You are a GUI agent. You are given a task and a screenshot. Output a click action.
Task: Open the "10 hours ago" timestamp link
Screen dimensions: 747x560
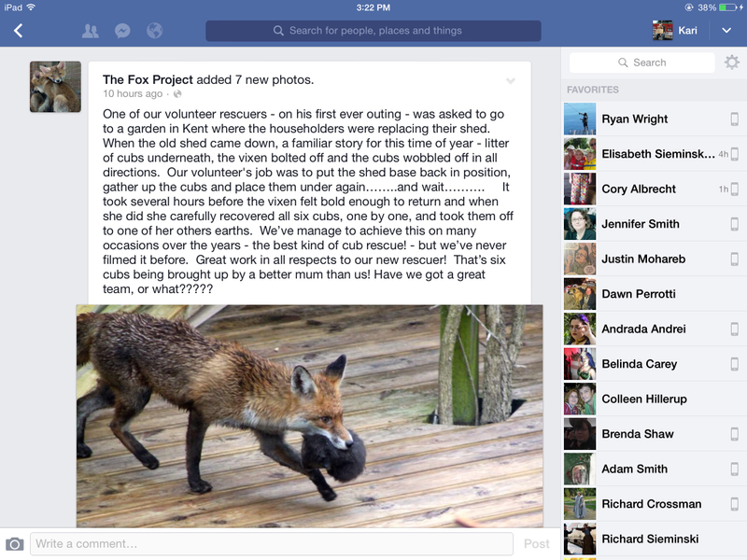133,94
